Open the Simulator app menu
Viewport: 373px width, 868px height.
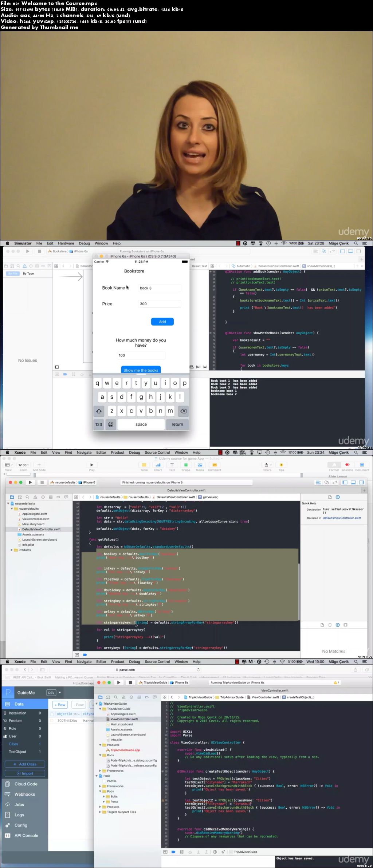tap(23, 243)
